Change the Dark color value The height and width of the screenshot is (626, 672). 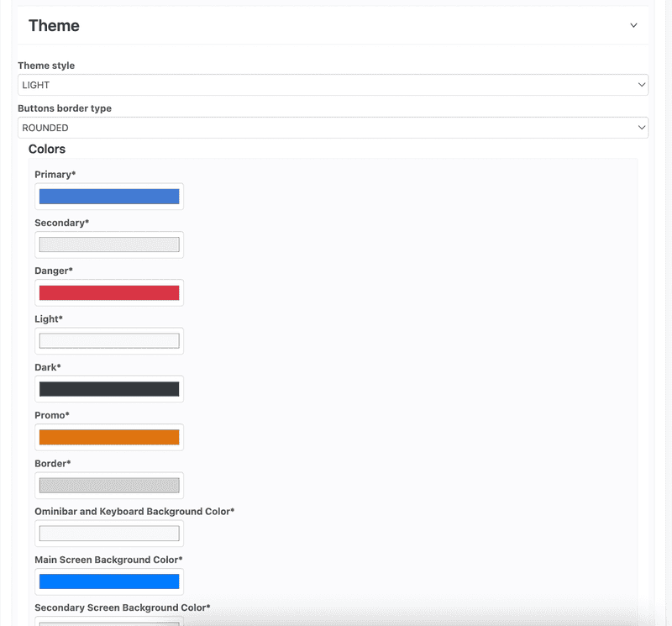pos(109,388)
